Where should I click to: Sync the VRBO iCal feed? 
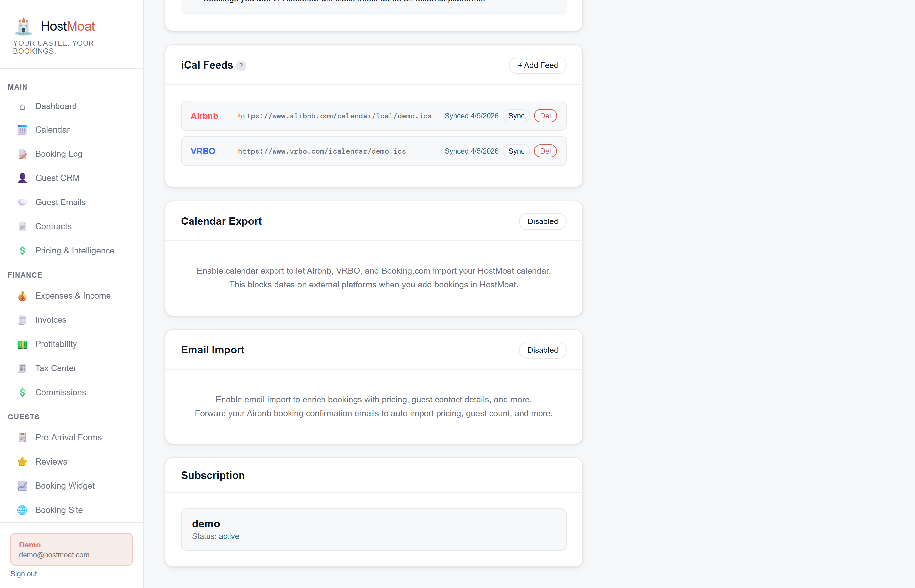(x=516, y=151)
